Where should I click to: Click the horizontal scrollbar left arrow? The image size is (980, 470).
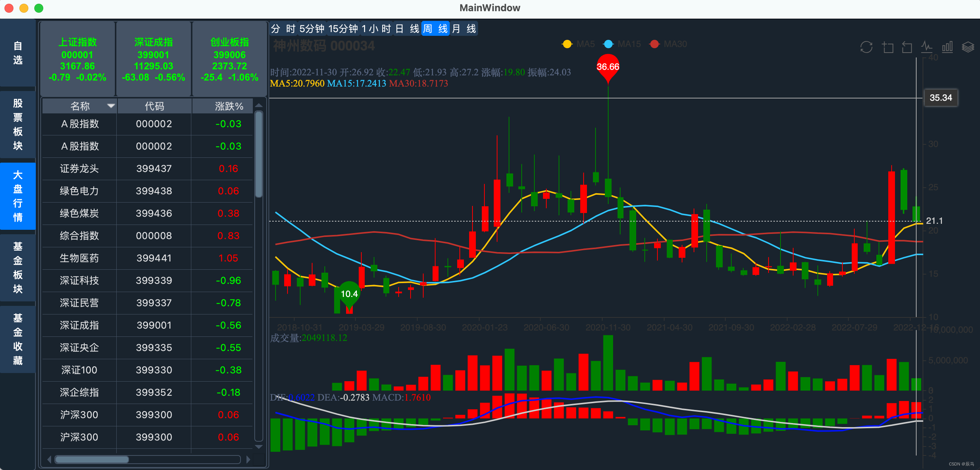[x=49, y=460]
